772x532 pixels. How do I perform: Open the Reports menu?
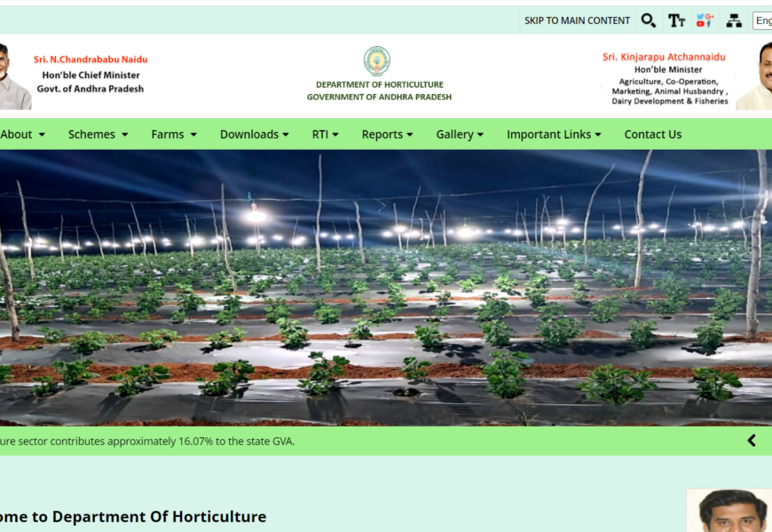coord(387,135)
